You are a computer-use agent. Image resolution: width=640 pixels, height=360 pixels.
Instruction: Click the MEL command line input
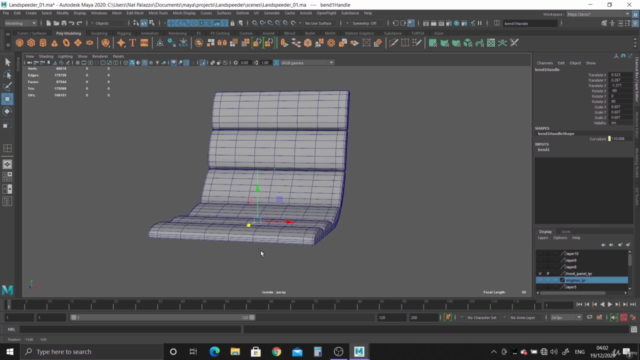click(130, 329)
